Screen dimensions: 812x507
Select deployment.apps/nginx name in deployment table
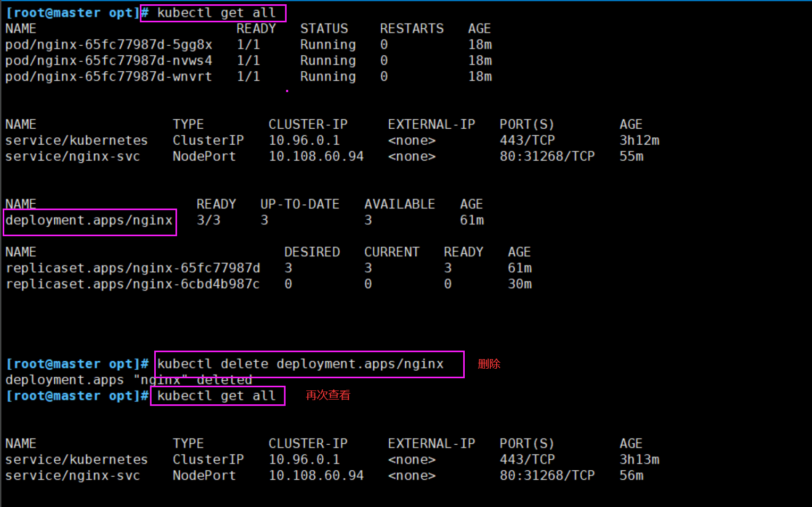click(x=89, y=220)
